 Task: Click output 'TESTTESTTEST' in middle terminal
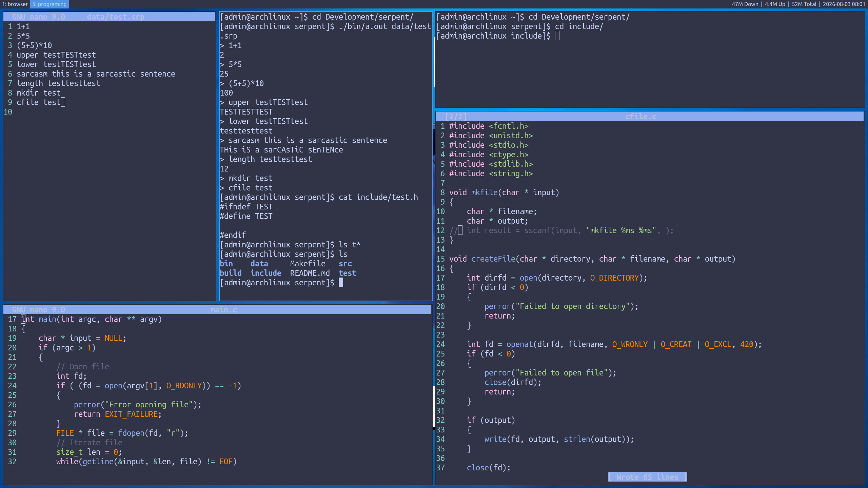click(x=246, y=112)
